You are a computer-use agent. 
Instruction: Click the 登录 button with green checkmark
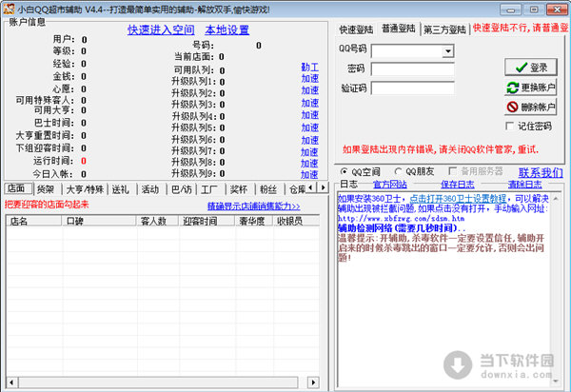click(531, 68)
